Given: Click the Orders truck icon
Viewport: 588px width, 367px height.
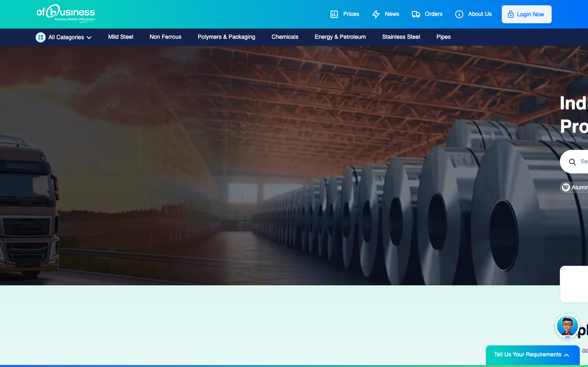Looking at the screenshot, I should [416, 14].
